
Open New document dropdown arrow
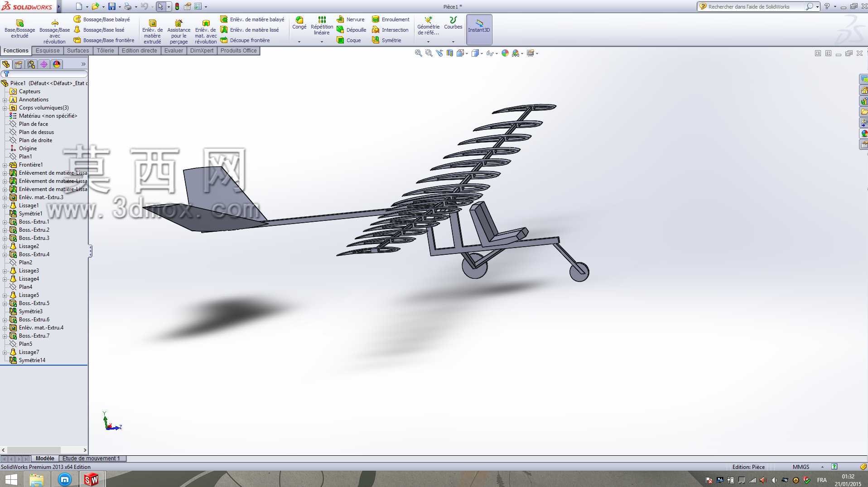point(87,7)
